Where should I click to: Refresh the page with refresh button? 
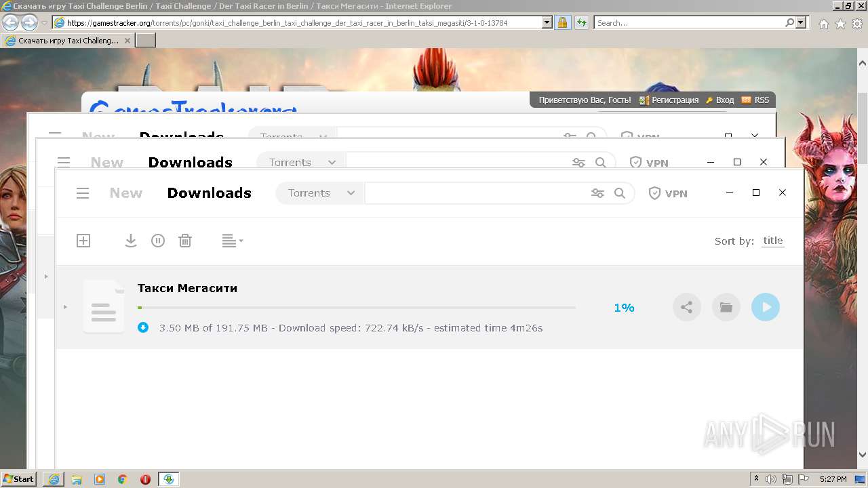point(582,23)
